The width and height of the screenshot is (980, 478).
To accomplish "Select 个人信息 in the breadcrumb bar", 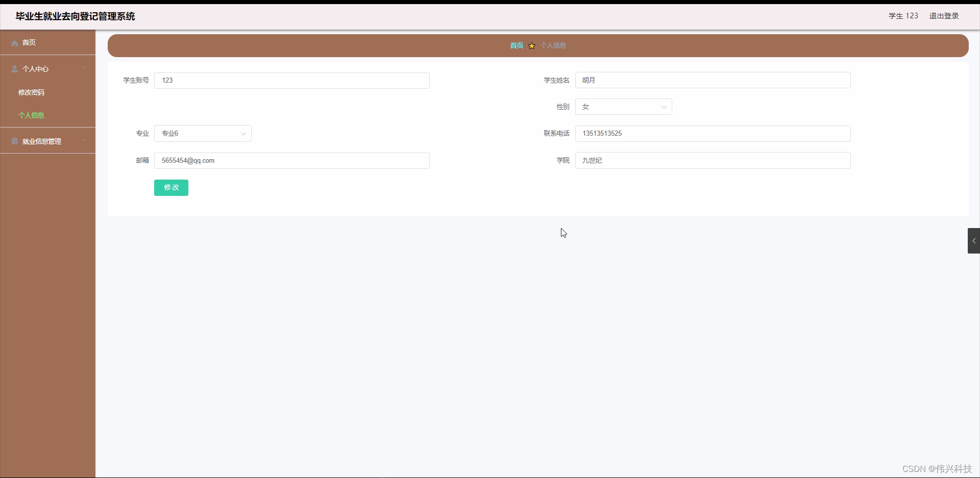I will (553, 45).
